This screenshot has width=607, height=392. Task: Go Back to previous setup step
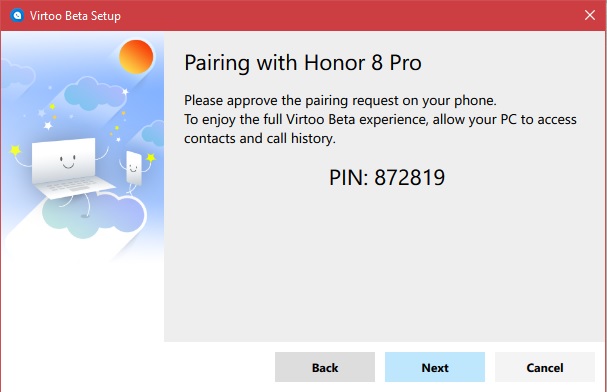point(325,367)
